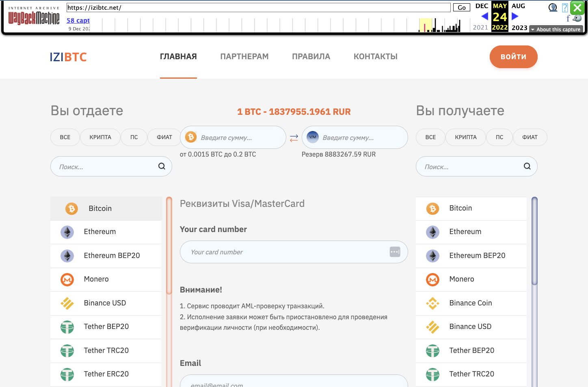Select Monero in the send list
The image size is (588, 387).
(x=106, y=279)
